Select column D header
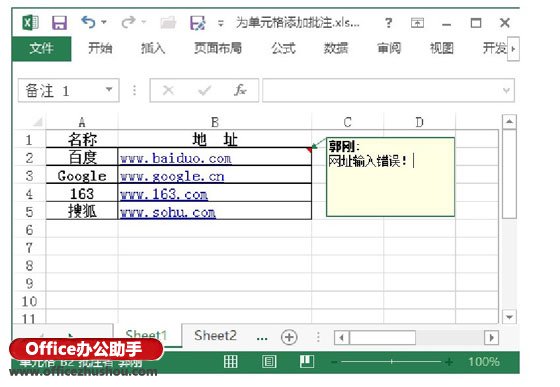 coord(419,122)
